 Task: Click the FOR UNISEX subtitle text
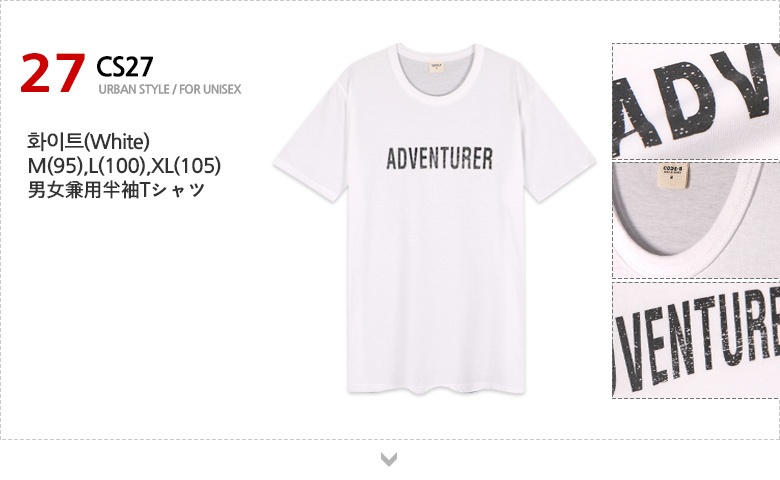(210, 89)
